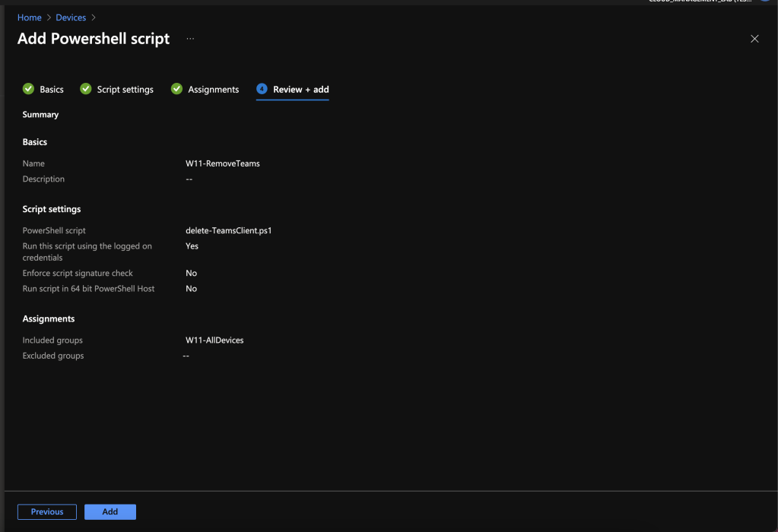The width and height of the screenshot is (778, 532).
Task: Click the chevron after Devices breadcrumb
Action: coord(94,17)
